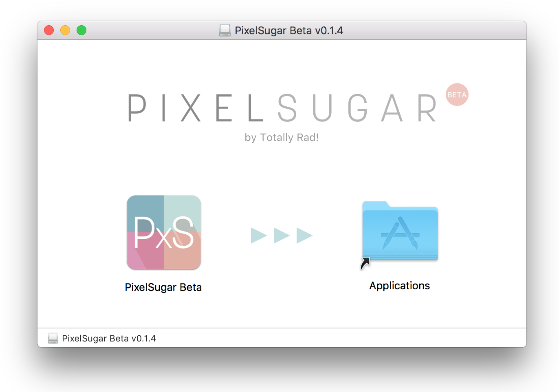Click the "Applications" label under the folder
559x392 pixels.
pos(399,286)
